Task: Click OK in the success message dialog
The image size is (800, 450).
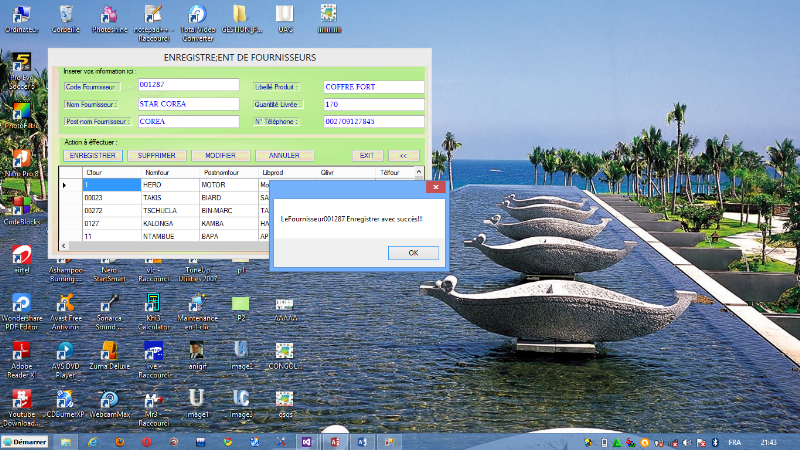Action: 412,253
